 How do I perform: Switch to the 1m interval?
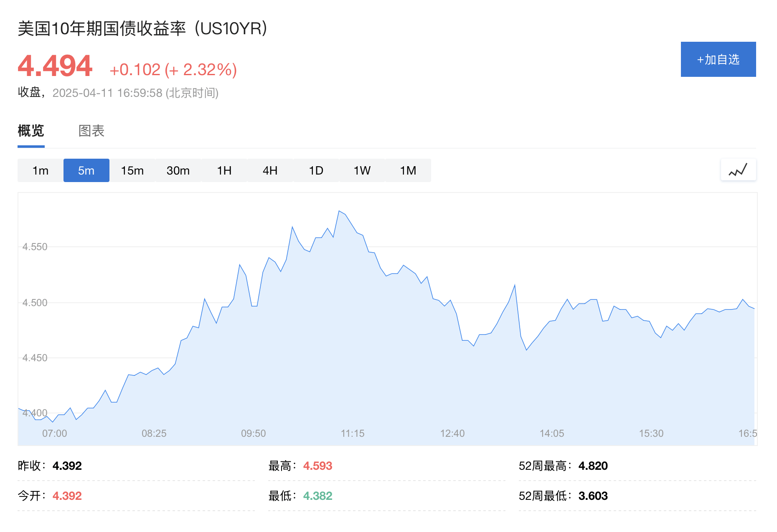click(x=41, y=170)
